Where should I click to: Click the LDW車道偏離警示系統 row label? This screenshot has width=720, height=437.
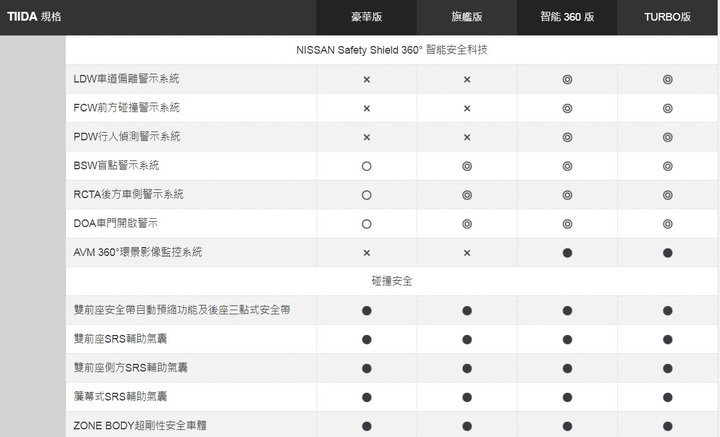click(x=126, y=78)
